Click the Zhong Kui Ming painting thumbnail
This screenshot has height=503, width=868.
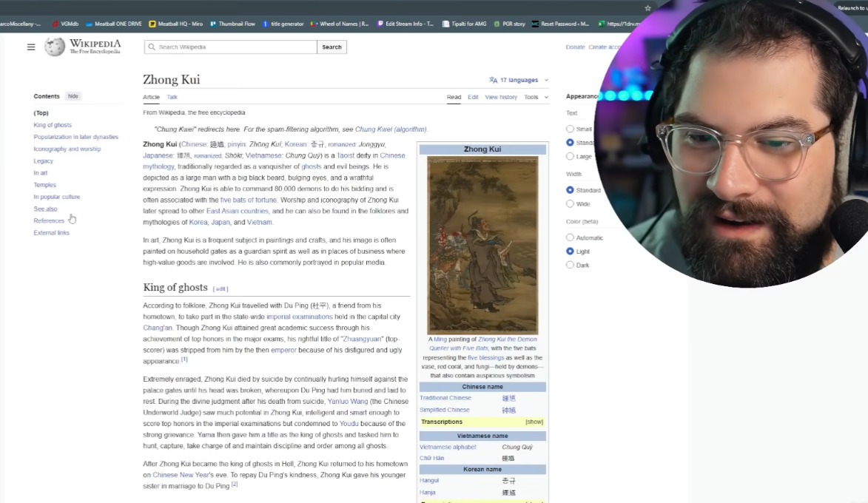click(482, 245)
